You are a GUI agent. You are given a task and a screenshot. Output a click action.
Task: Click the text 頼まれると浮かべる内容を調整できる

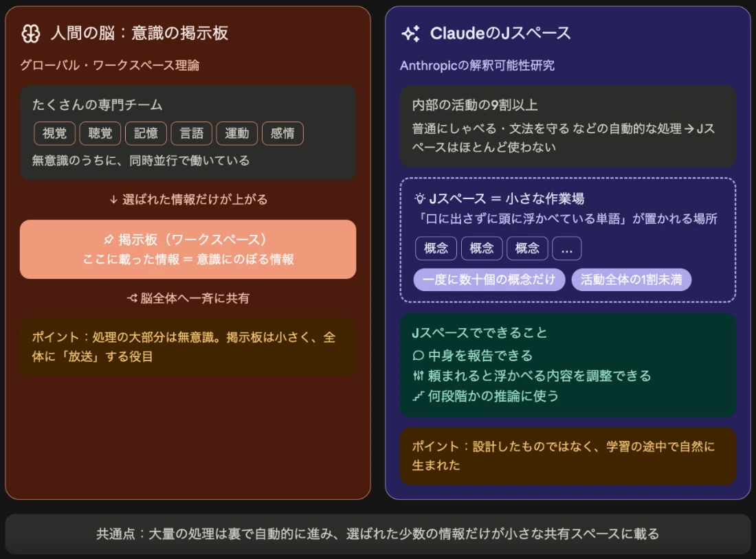point(540,376)
